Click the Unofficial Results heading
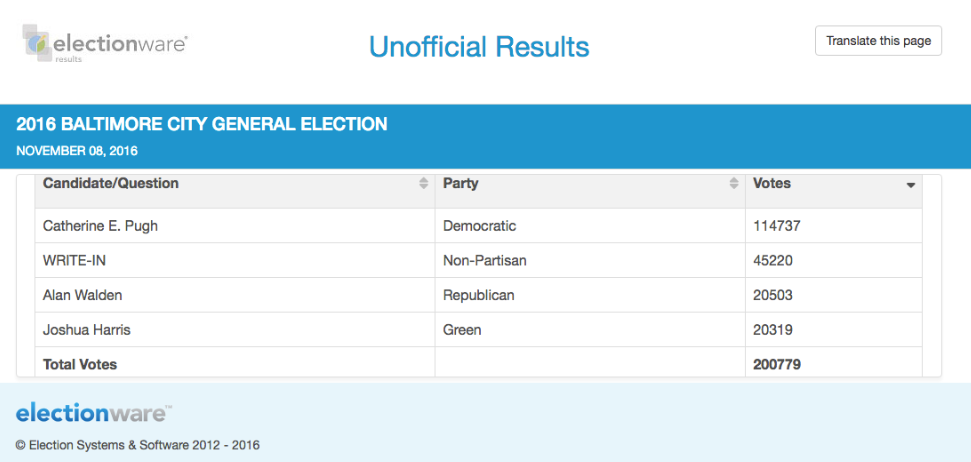971x462 pixels. tap(479, 46)
